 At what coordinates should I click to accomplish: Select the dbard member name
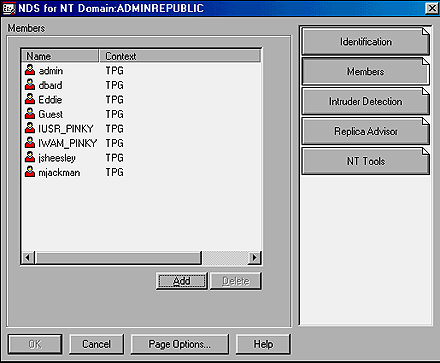(x=50, y=85)
